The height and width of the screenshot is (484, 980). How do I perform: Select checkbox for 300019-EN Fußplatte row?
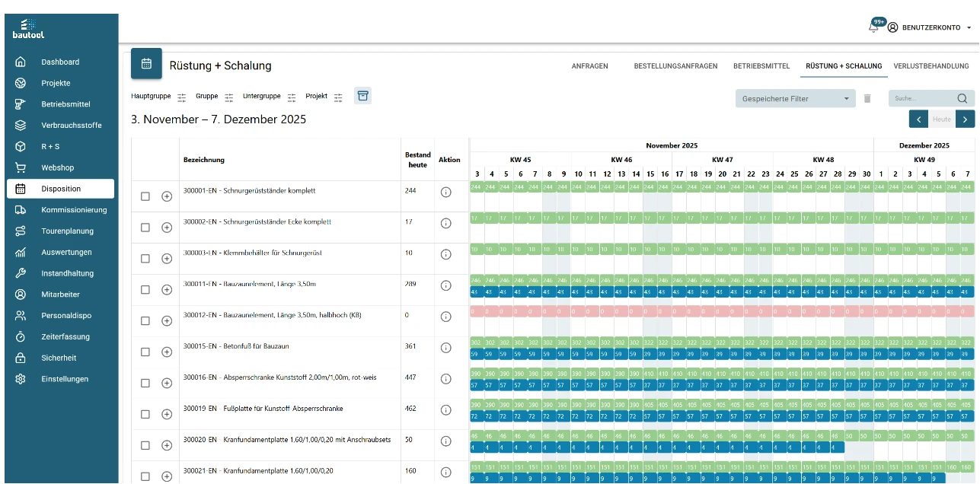(145, 415)
